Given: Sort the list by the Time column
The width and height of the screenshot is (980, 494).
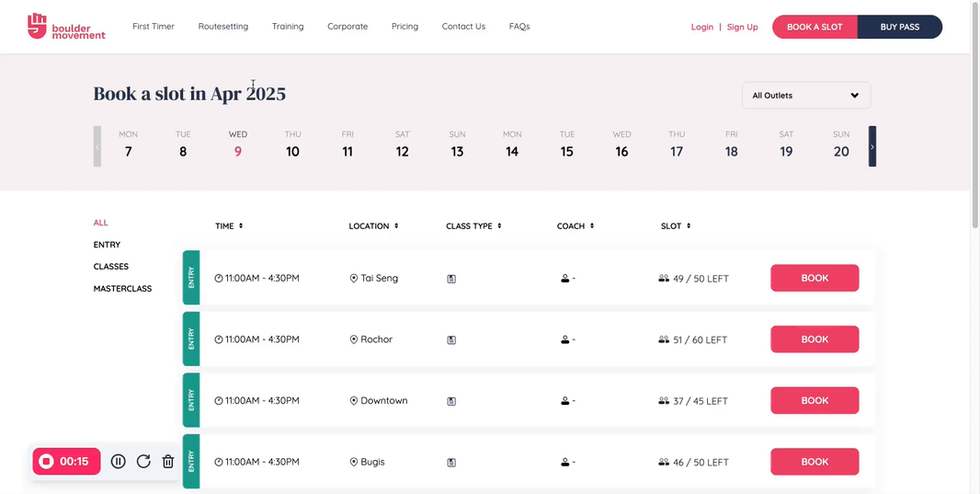Looking at the screenshot, I should pyautogui.click(x=229, y=226).
